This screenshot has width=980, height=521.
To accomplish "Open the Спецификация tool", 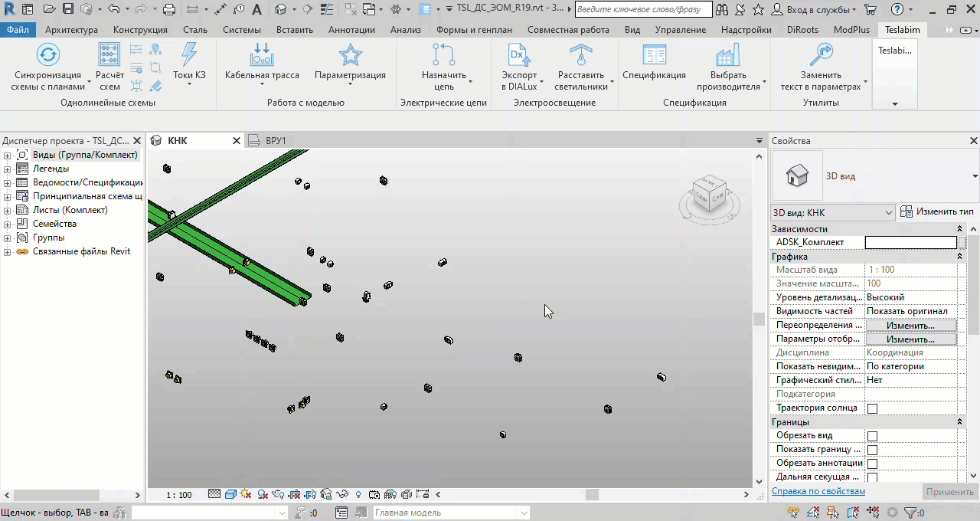I will pos(654,61).
